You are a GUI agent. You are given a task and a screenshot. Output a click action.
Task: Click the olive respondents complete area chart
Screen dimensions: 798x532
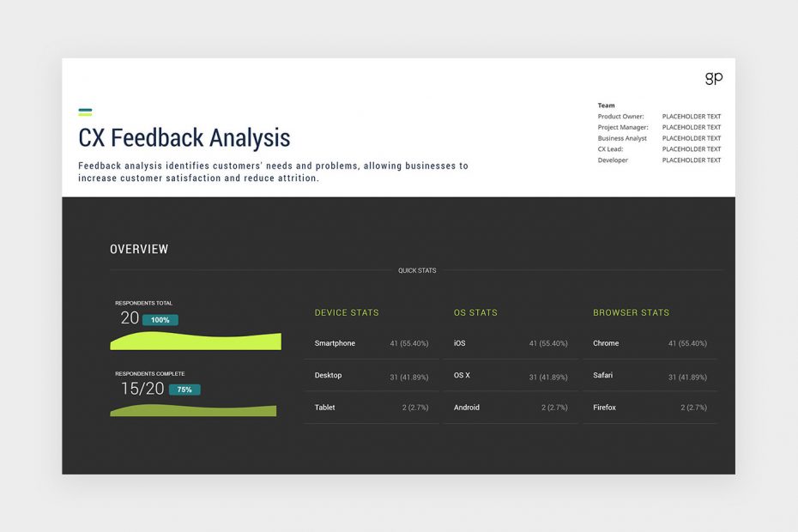pyautogui.click(x=193, y=410)
